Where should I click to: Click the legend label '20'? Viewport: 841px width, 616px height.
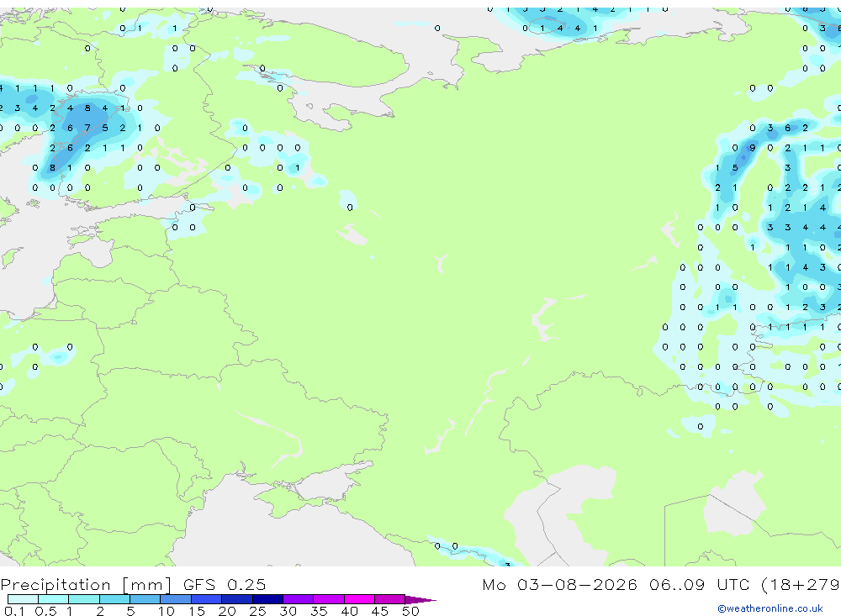tap(227, 611)
